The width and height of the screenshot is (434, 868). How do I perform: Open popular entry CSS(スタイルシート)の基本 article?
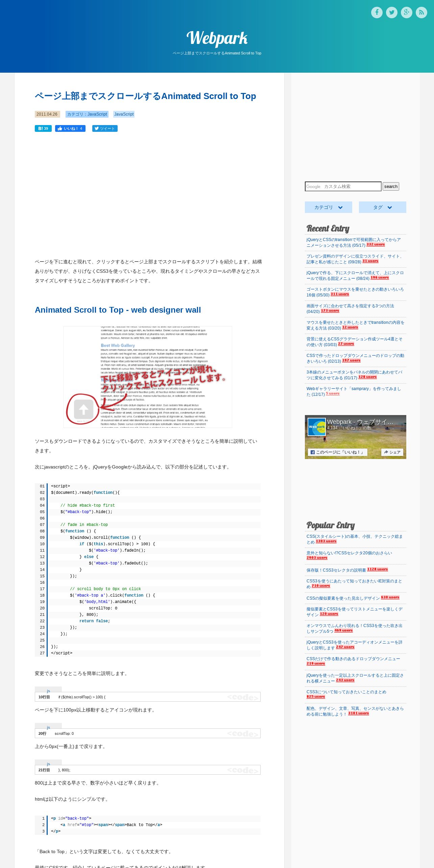coord(355,539)
